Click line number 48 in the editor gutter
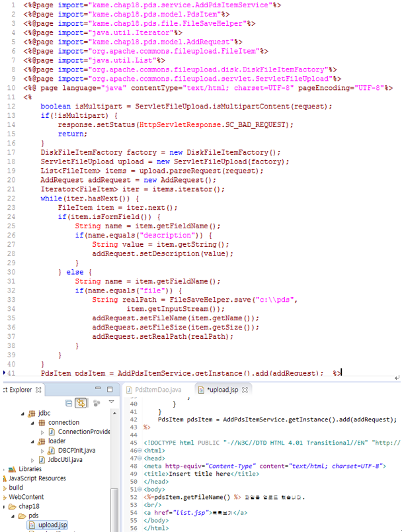 [x=134, y=466]
